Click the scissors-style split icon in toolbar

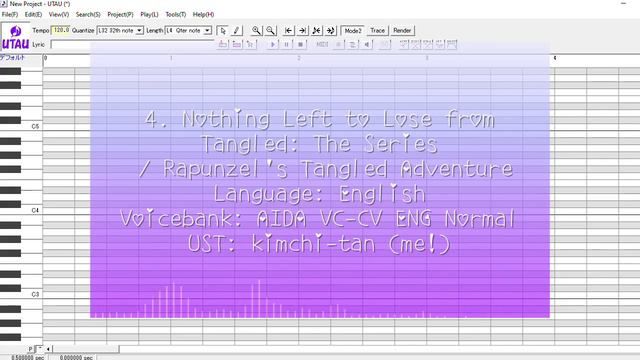316,31
